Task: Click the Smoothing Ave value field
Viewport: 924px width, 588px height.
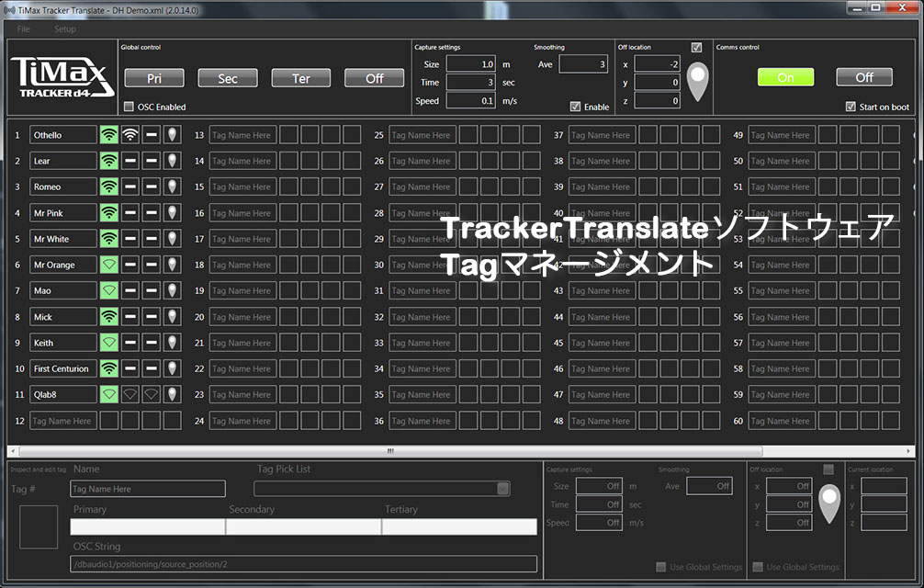Action: pos(583,64)
